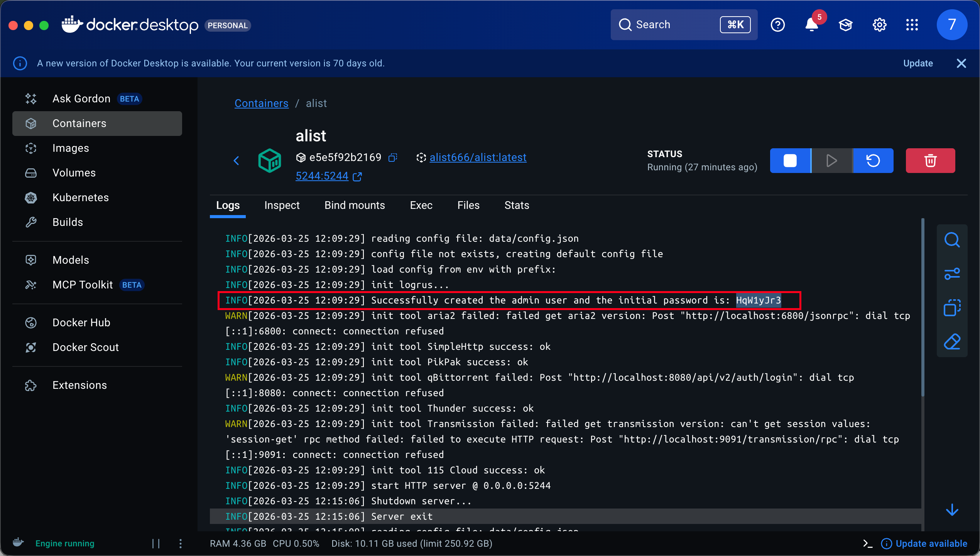Screen dimensions: 980x556
Task: Open the Learning center graduation cap icon
Action: click(845, 25)
